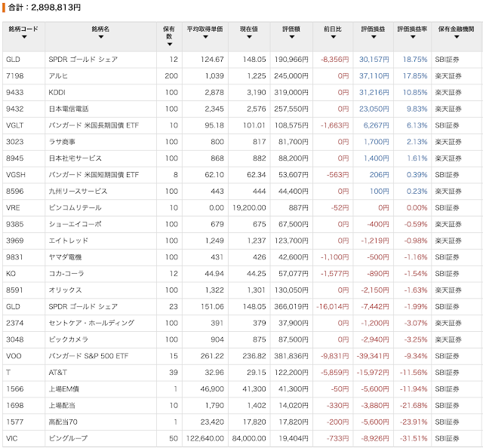Click SBI証券 in the VIC row
Viewport: 483px width, 448px height.
(x=447, y=438)
